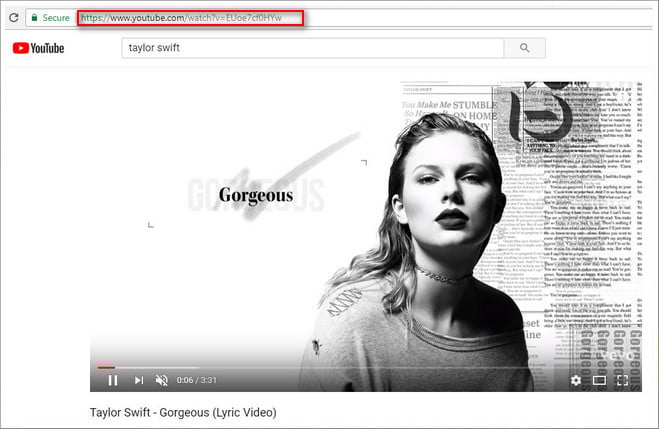Focus the search box containing taylor swift
The height and width of the screenshot is (429, 659).
(x=313, y=48)
